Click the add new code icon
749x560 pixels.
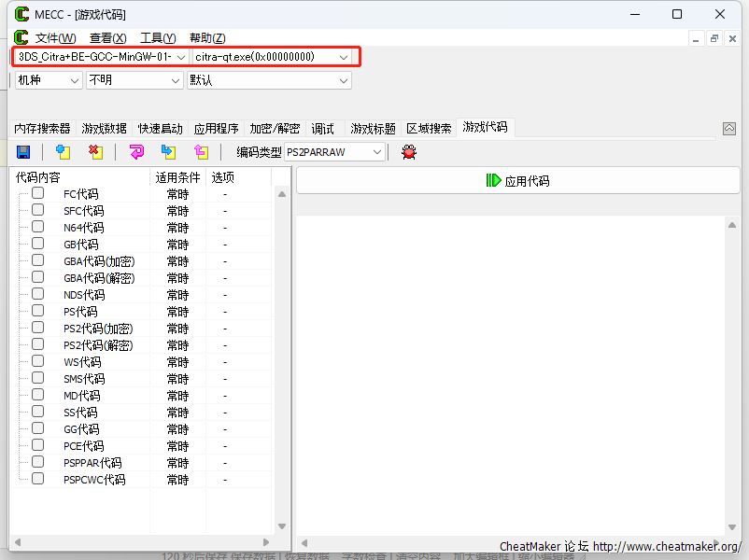(63, 152)
